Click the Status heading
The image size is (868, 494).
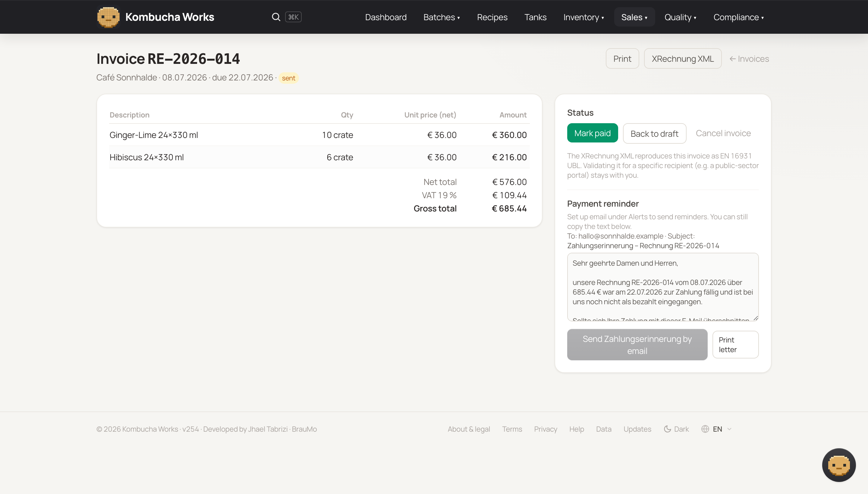580,113
